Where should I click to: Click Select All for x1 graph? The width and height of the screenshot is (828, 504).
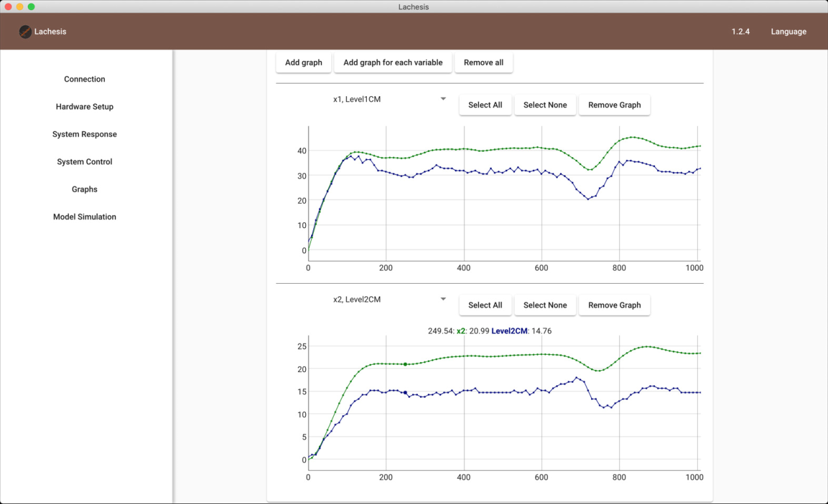485,105
